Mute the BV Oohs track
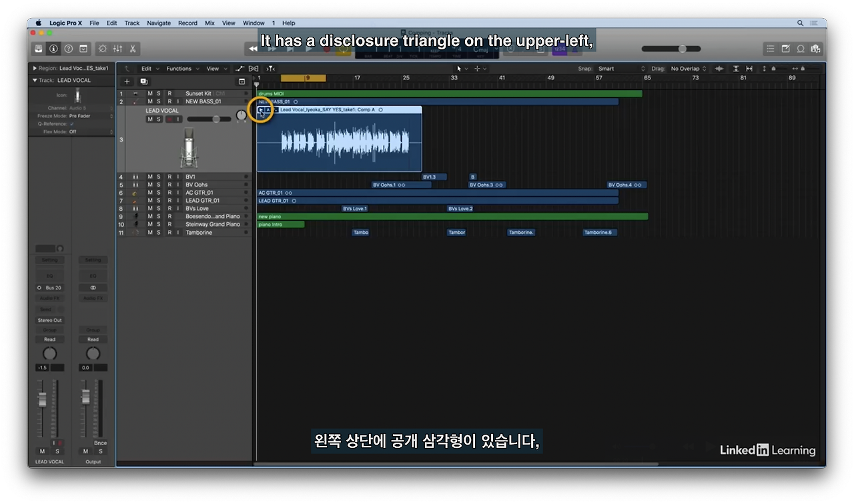Image resolution: width=854 pixels, height=504 pixels. pos(150,185)
